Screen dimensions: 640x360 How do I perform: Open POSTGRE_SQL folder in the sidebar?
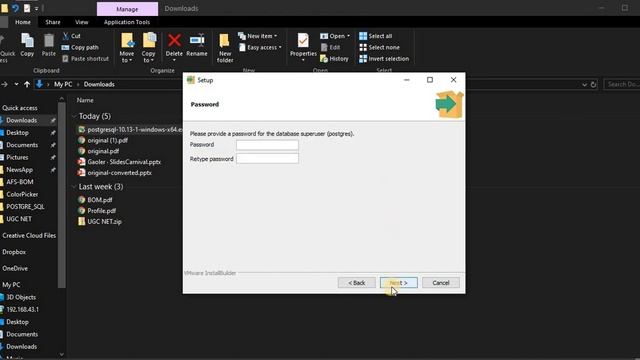pos(25,207)
